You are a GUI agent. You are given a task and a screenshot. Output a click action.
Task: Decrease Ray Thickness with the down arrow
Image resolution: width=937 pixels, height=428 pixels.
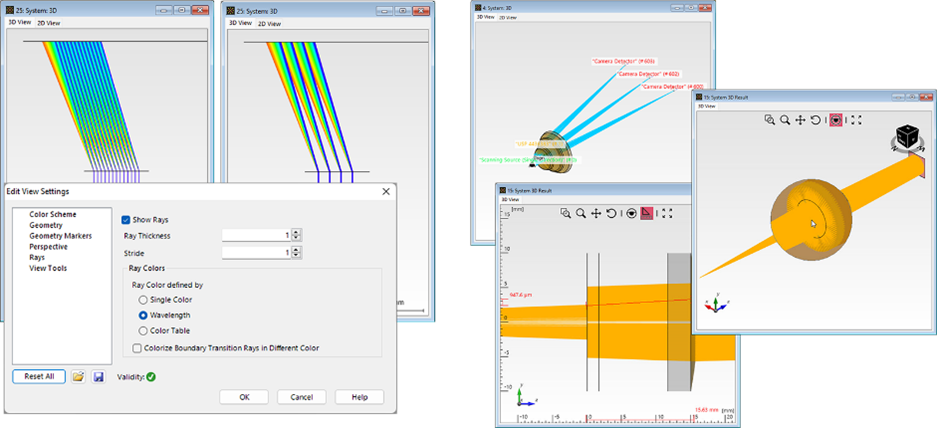tap(296, 239)
